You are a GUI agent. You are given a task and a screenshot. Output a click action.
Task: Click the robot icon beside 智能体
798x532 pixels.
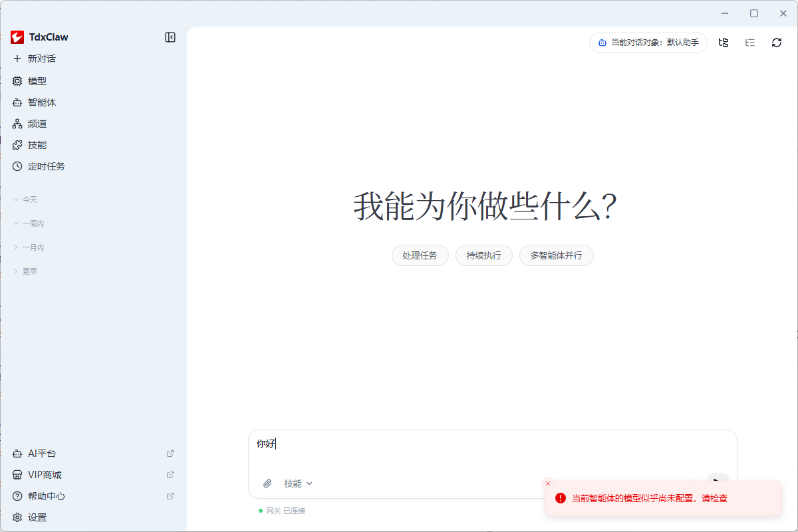17,102
